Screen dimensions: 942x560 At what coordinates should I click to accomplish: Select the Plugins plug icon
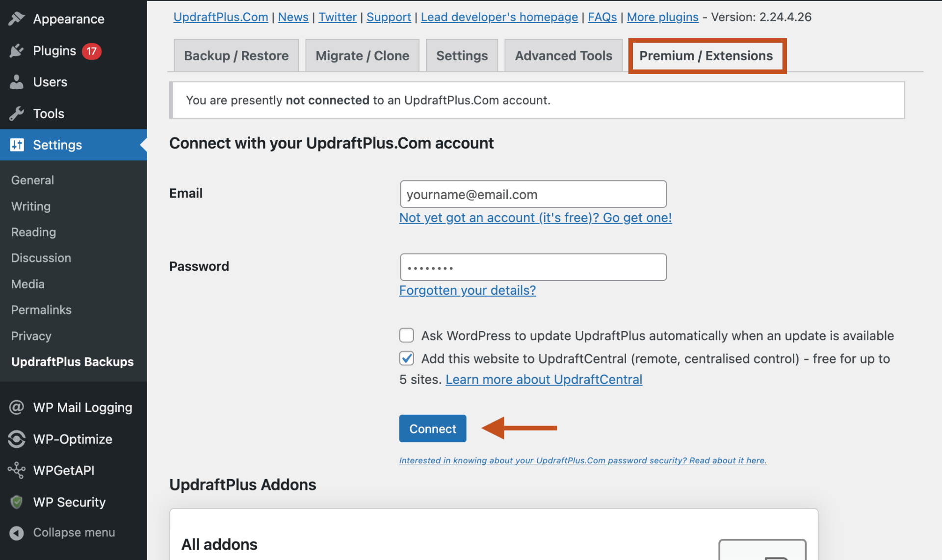[17, 51]
